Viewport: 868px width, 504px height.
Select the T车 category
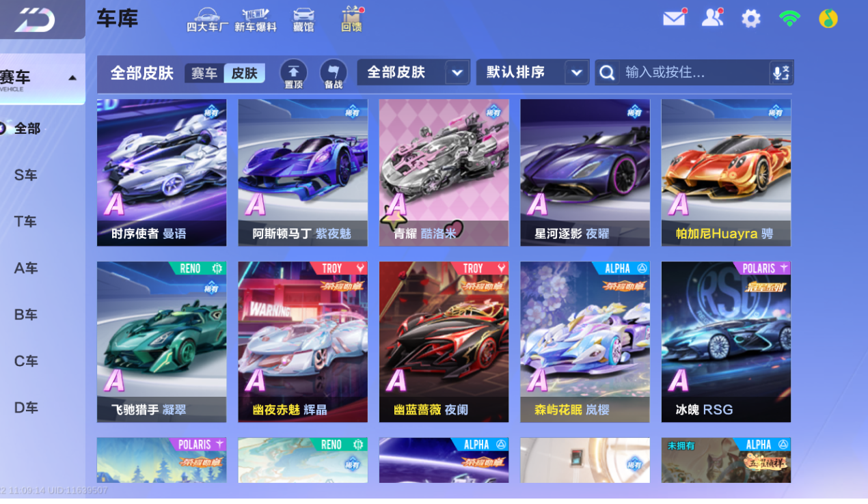[x=26, y=222]
